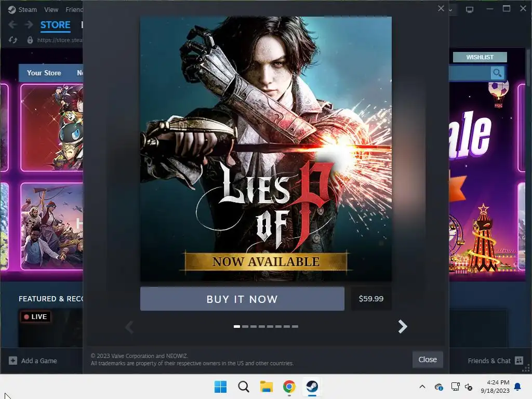This screenshot has width=532, height=399.
Task: Click the WISHLIST button
Action: point(480,57)
